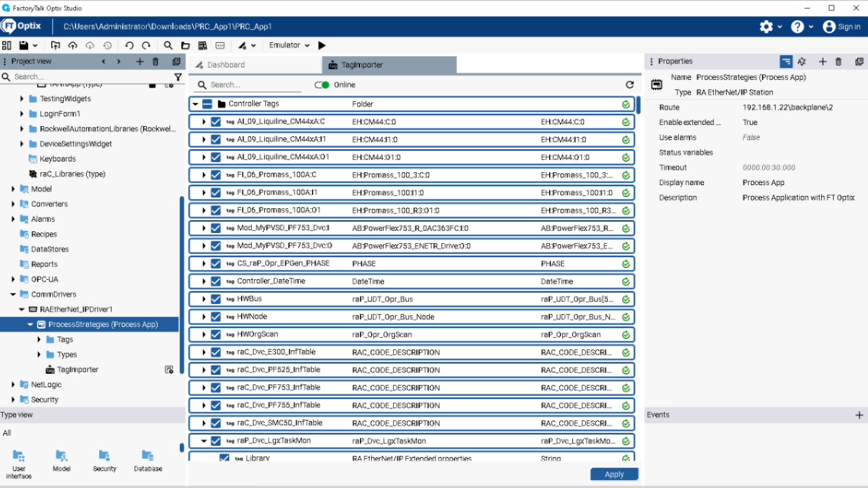
Task: Click the alphabetical sort icon in Properties
Action: 802,61
